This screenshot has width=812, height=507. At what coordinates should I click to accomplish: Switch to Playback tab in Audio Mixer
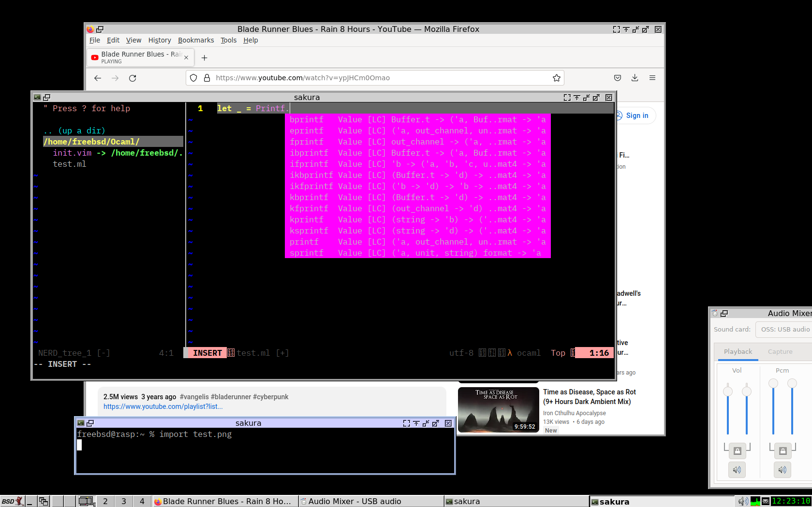pyautogui.click(x=738, y=351)
